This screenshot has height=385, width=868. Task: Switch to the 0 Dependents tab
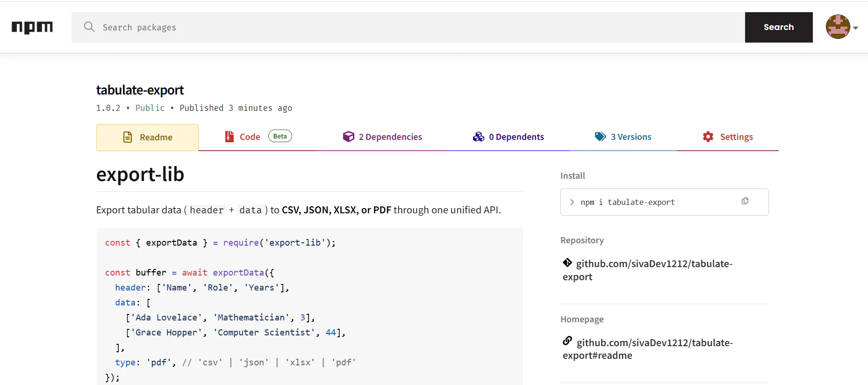(x=509, y=137)
